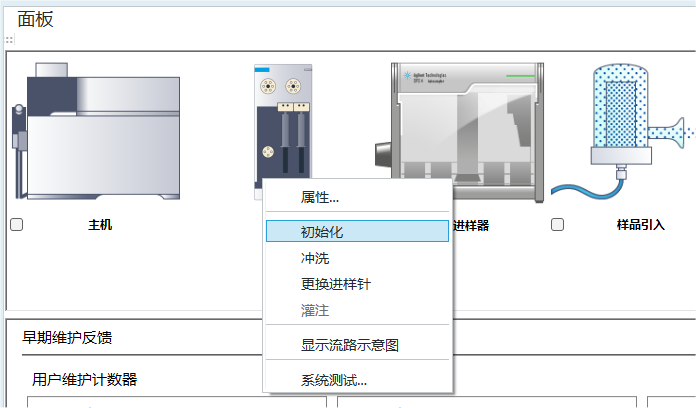Click the Agilent logo on the autosampler
Viewport: 696px width, 408px height.
pyautogui.click(x=407, y=75)
